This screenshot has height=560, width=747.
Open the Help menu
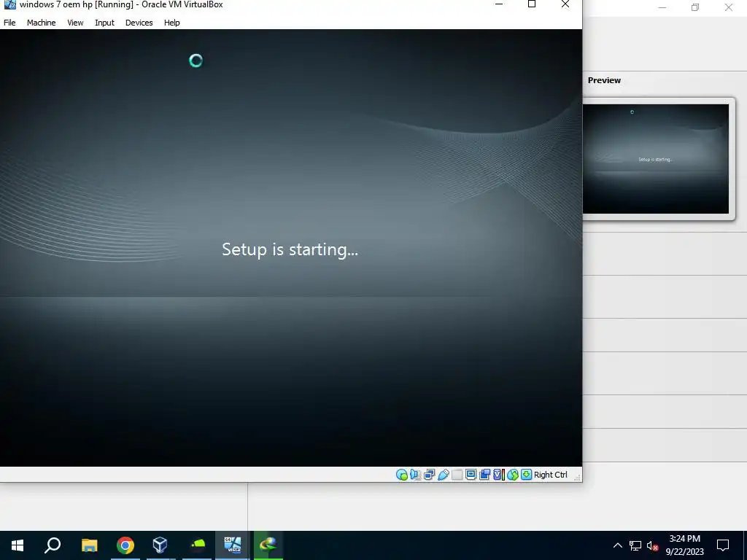172,23
